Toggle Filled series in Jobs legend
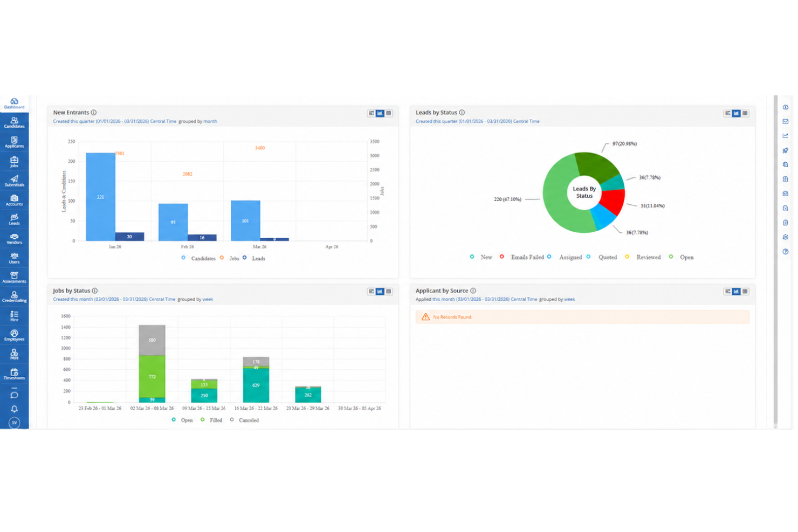Screen dimensions: 798x532 click(x=211, y=420)
